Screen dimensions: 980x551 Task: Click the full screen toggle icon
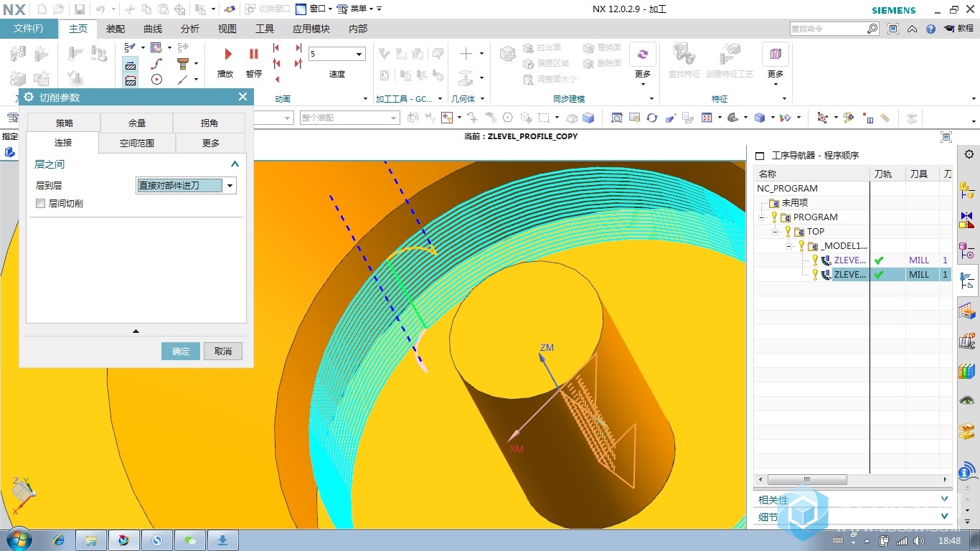(x=893, y=29)
